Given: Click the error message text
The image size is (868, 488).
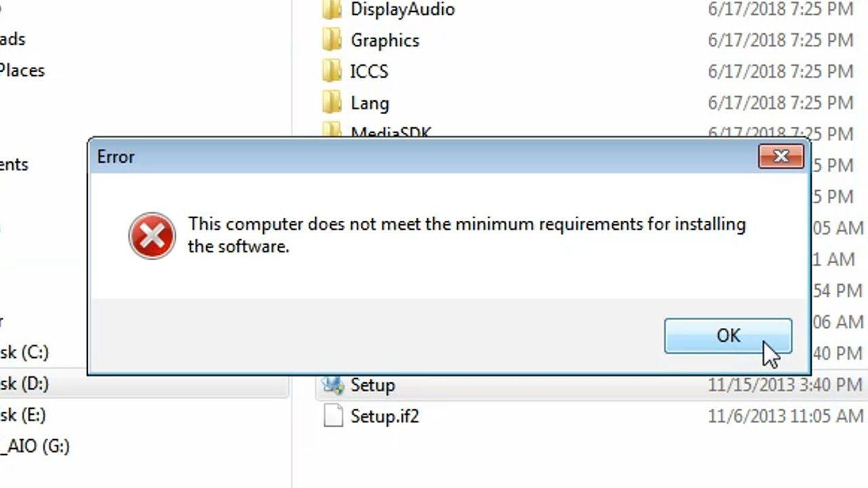Looking at the screenshot, I should click(x=467, y=235).
